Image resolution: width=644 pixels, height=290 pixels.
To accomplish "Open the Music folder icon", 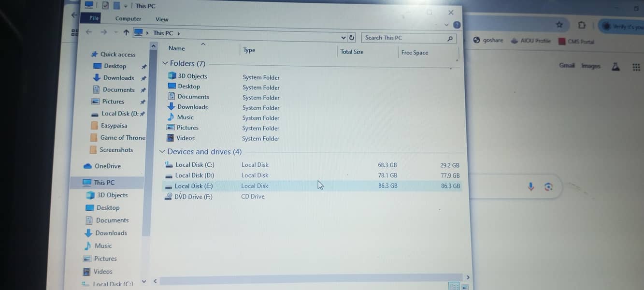I will [171, 117].
